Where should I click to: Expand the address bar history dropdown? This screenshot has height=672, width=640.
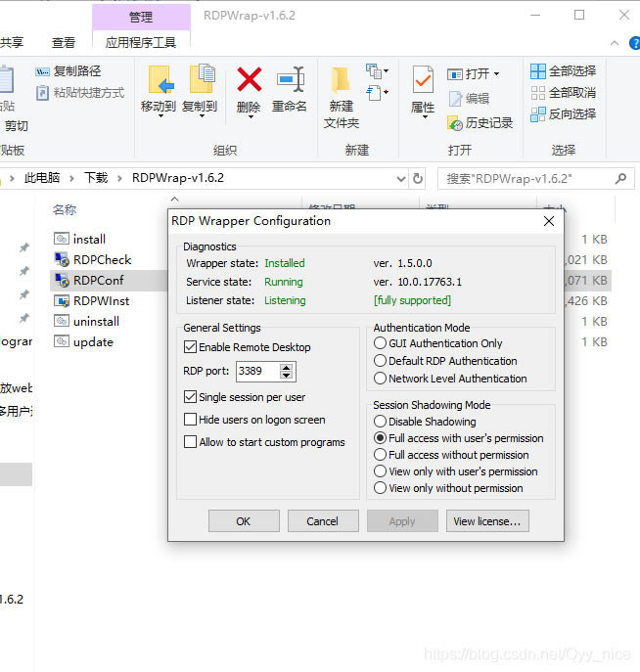point(401,179)
